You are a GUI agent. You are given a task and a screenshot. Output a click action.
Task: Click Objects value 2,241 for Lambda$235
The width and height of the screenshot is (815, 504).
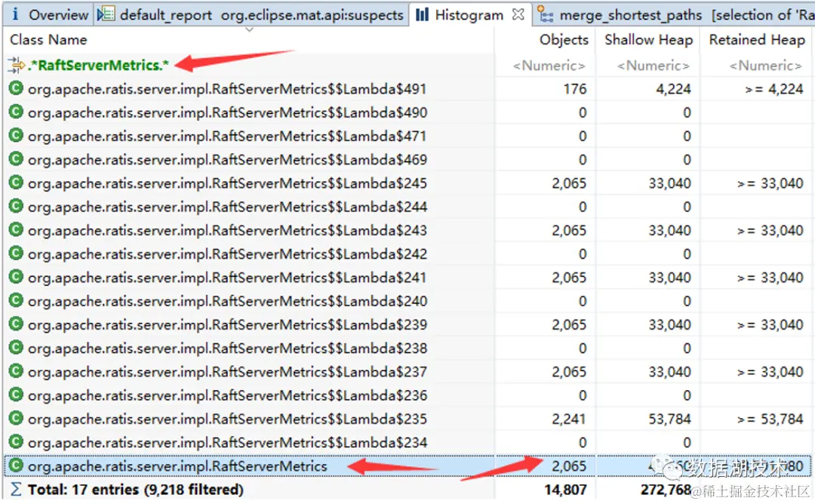point(569,419)
